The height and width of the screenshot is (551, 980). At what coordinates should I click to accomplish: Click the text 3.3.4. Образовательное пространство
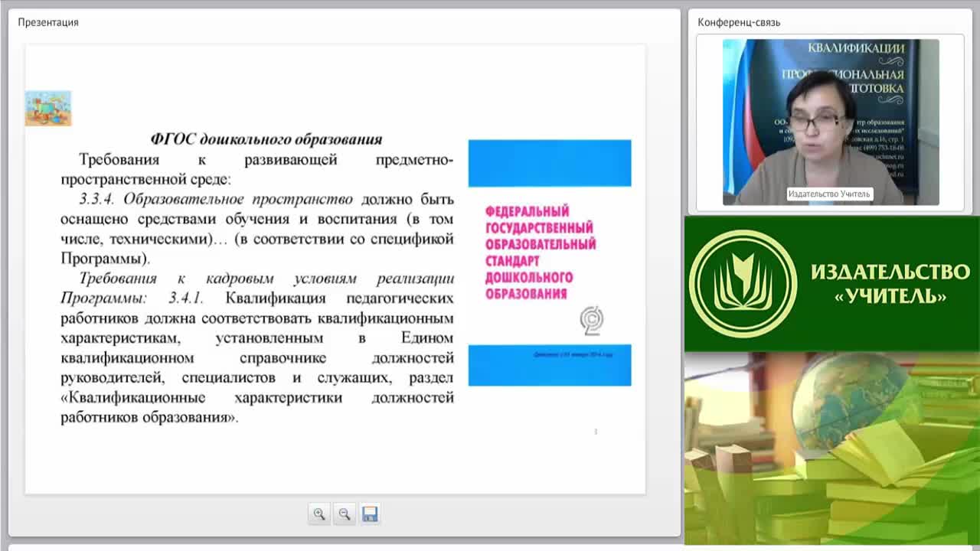216,199
